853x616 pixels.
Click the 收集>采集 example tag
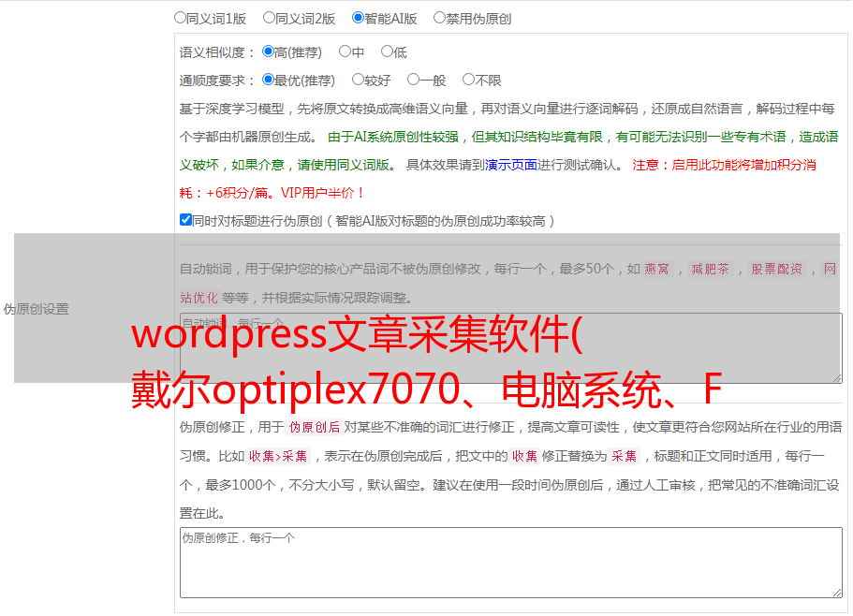tap(278, 456)
